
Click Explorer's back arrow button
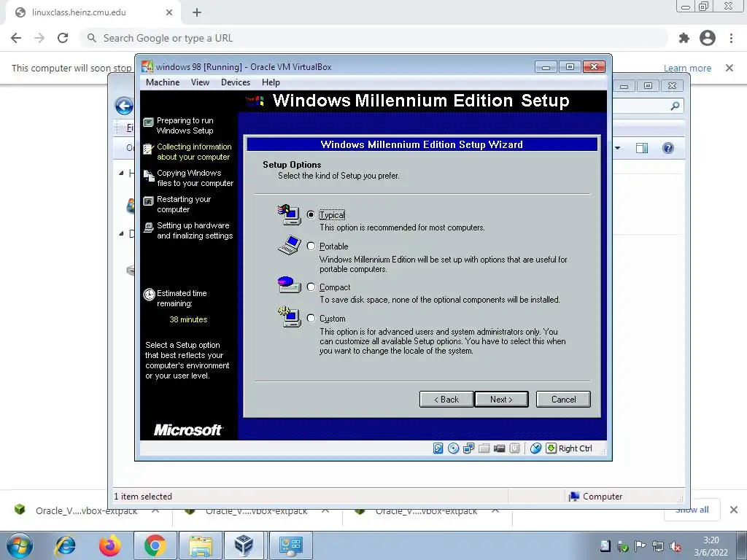pyautogui.click(x=124, y=106)
